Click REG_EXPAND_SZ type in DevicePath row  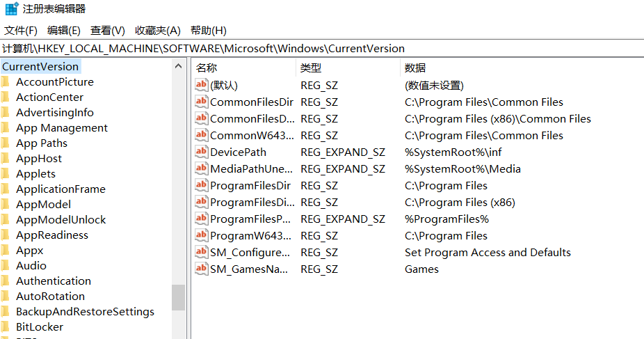tap(343, 152)
